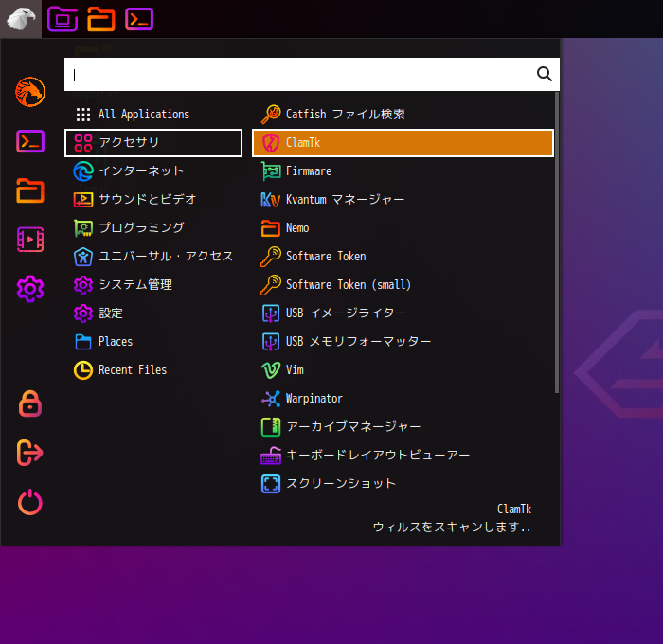Viewport: 663px width, 644px height.
Task: Open Kvantum マネージャー
Action: 403,199
